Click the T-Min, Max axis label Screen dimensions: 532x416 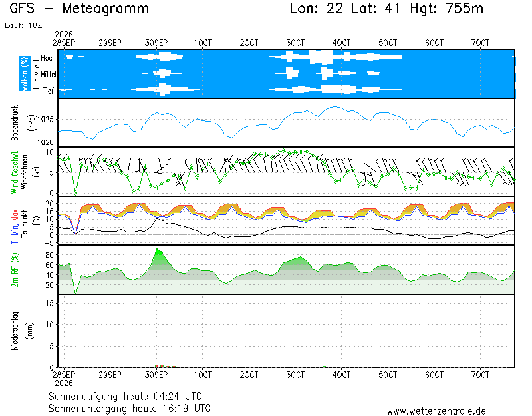pyautogui.click(x=15, y=226)
